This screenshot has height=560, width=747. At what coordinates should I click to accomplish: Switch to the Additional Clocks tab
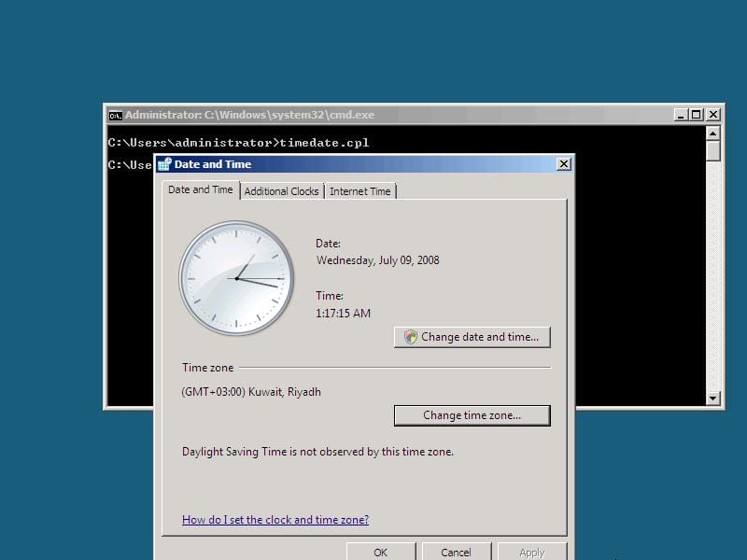[281, 190]
